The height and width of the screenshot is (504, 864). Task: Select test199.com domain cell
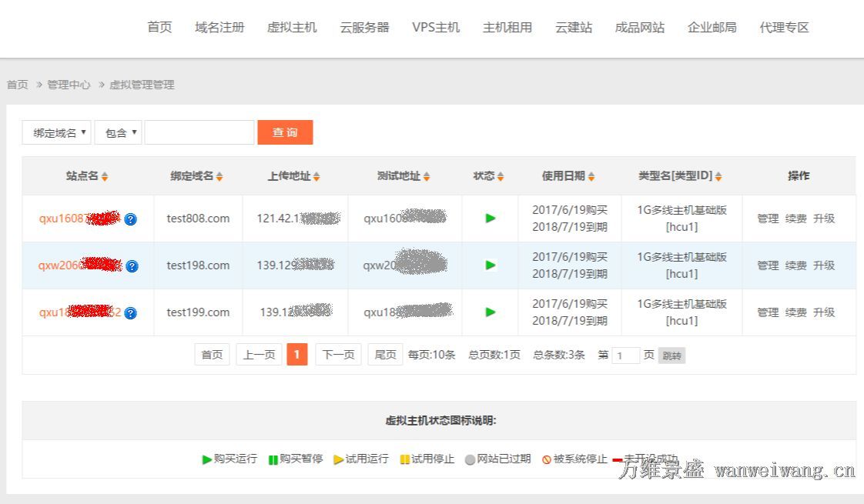tap(198, 312)
